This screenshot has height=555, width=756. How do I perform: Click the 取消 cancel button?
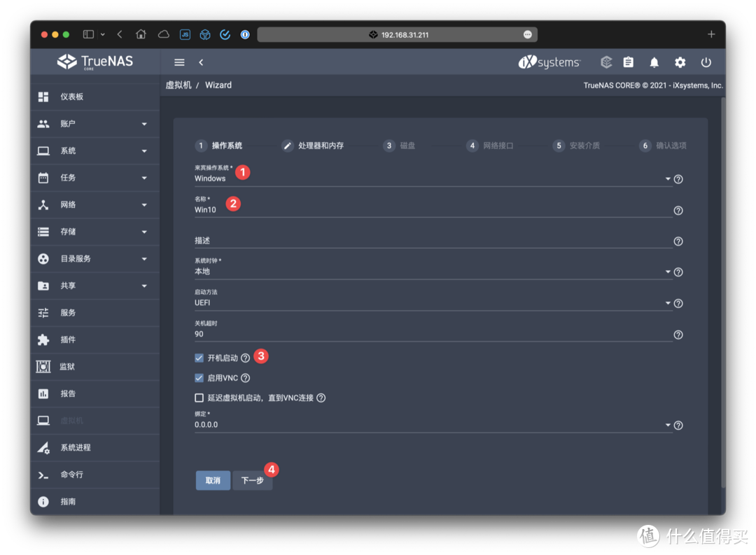click(x=213, y=480)
